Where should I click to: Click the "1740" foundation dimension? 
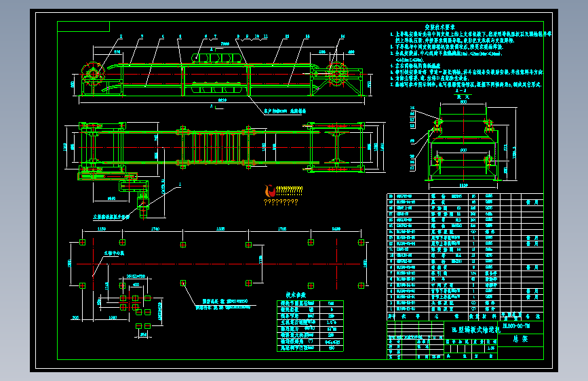(x=155, y=228)
